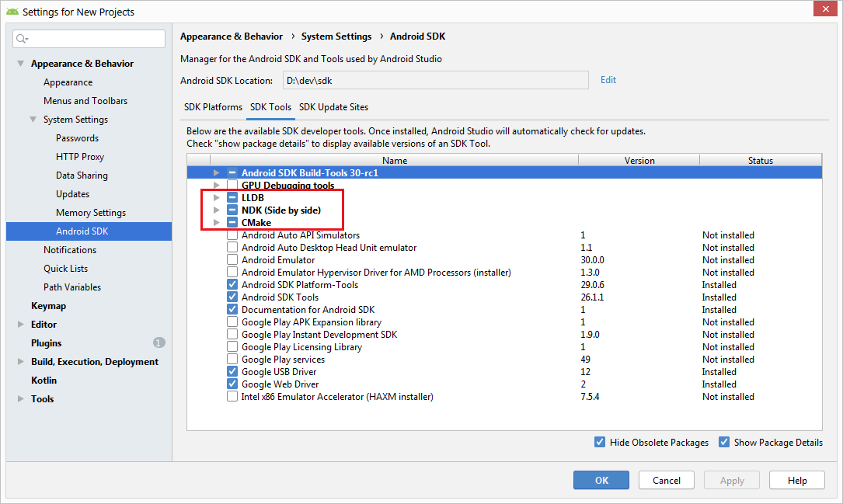Check Intel x86 Emulator Accelerator (HAXM installer)

click(x=232, y=397)
